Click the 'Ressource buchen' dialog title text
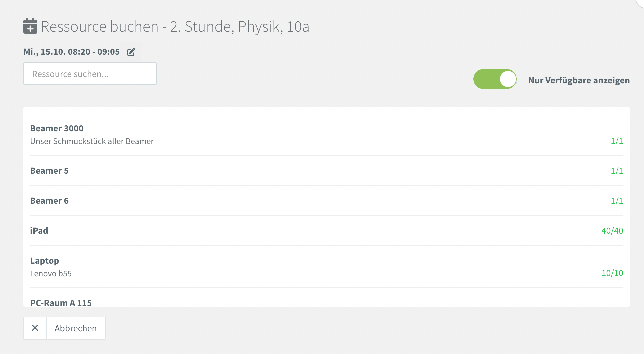The width and height of the screenshot is (644, 354). [175, 27]
